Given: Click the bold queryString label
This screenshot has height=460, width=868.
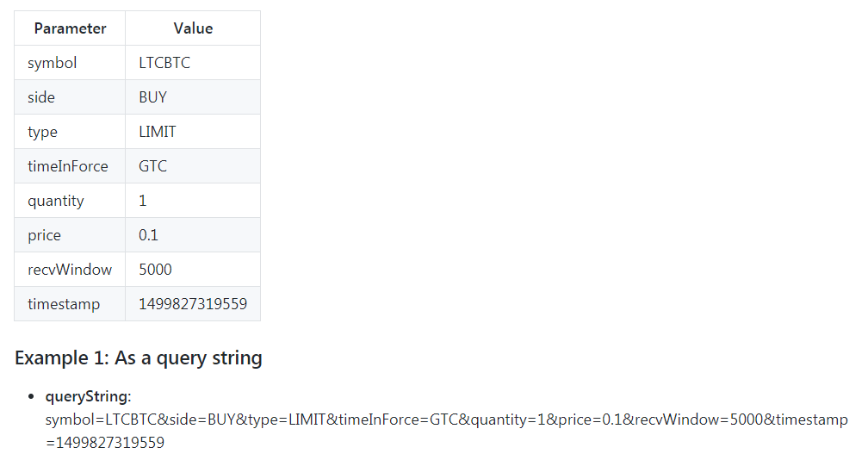Looking at the screenshot, I should (x=88, y=396).
